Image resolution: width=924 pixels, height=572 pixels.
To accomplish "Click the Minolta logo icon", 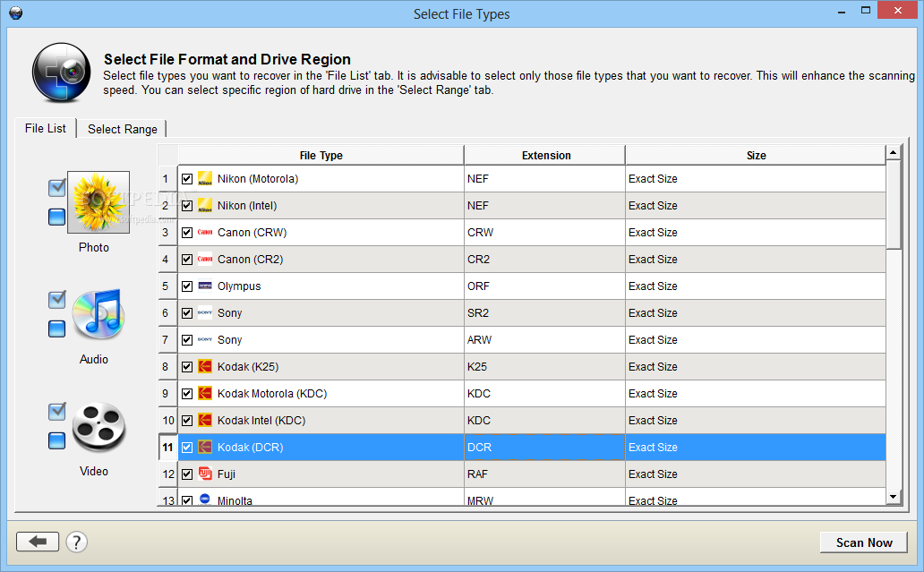I will coord(204,499).
